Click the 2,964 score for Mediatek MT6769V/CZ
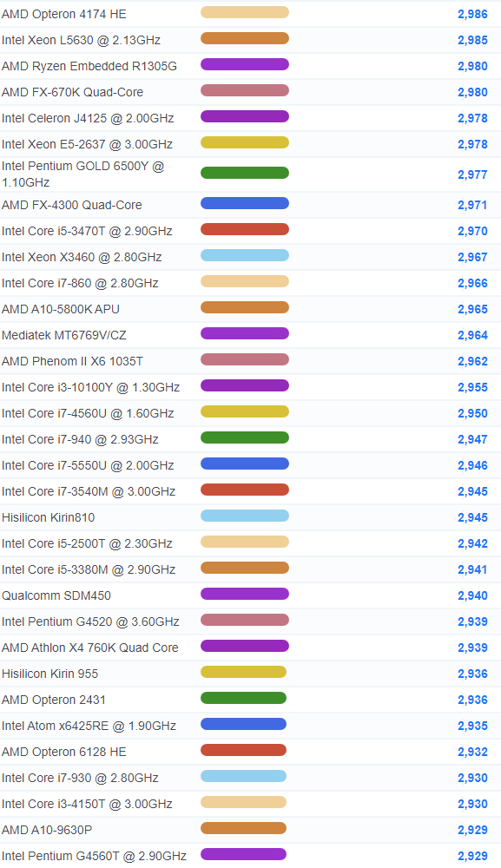 pos(472,335)
